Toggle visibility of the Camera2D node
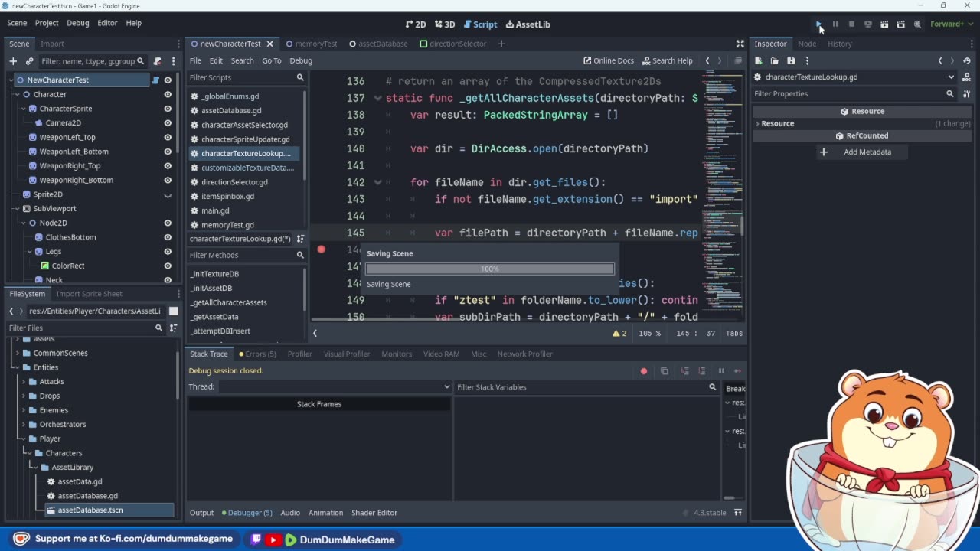This screenshot has height=551, width=980. tap(168, 123)
